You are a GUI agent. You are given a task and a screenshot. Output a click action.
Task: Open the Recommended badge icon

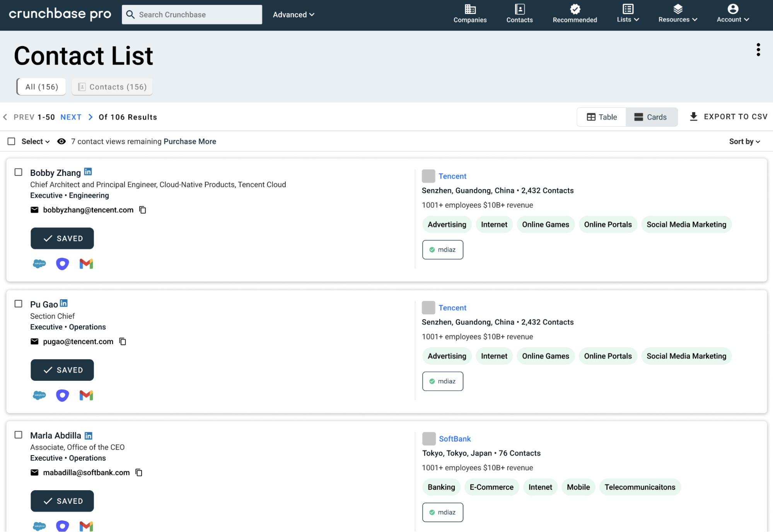(x=575, y=9)
